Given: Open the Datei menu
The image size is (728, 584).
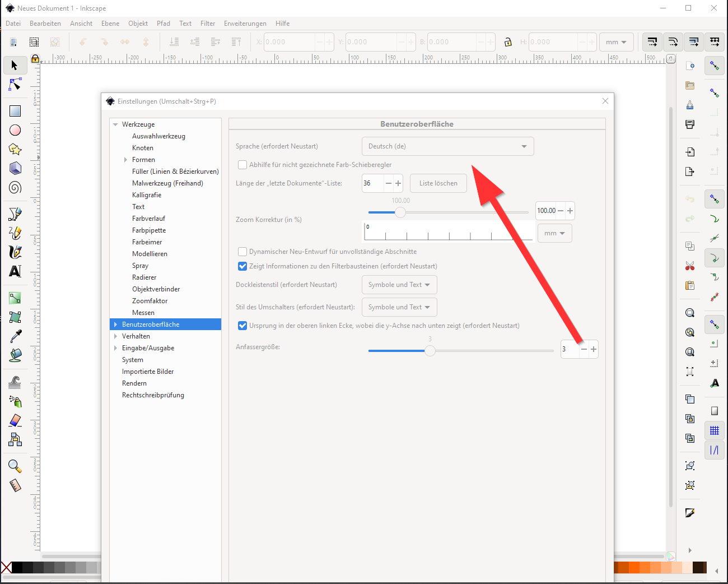Looking at the screenshot, I should click(13, 24).
